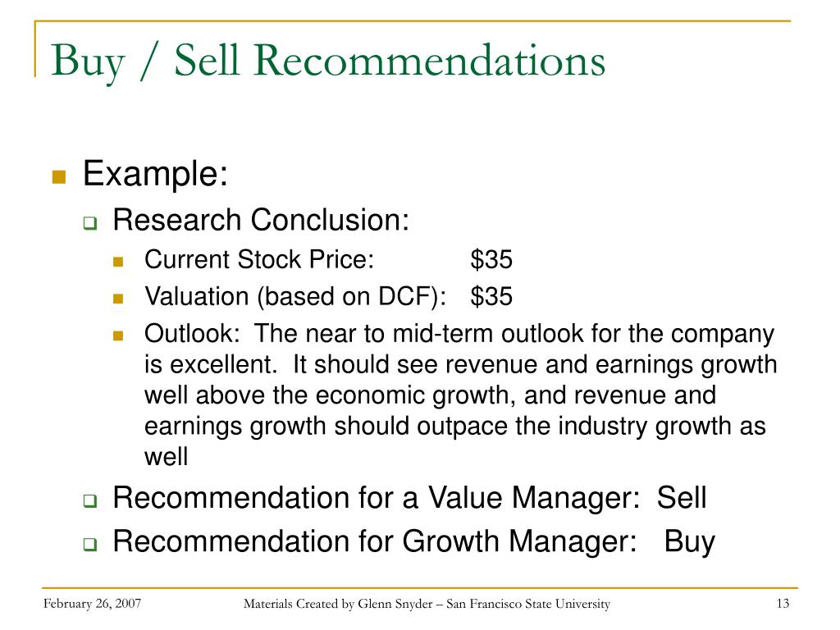840x630 pixels.
Task: Select the Research Conclusion: line
Action: coord(261,220)
